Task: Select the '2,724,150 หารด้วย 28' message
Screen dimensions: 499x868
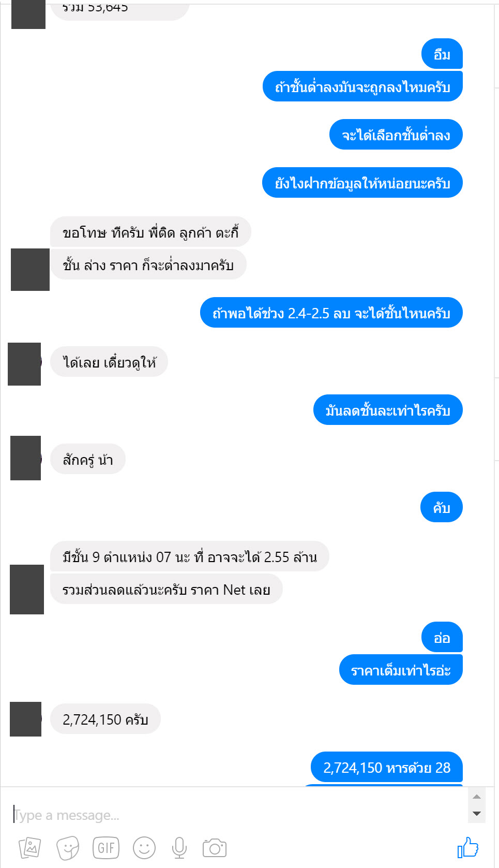Action: (387, 767)
